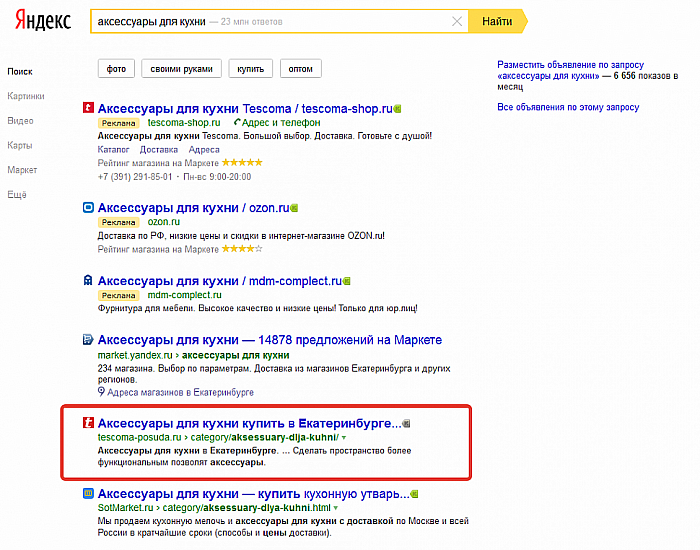This screenshot has height=550, width=700.
Task: Open green ozon.ru URL link
Action: coord(164,221)
